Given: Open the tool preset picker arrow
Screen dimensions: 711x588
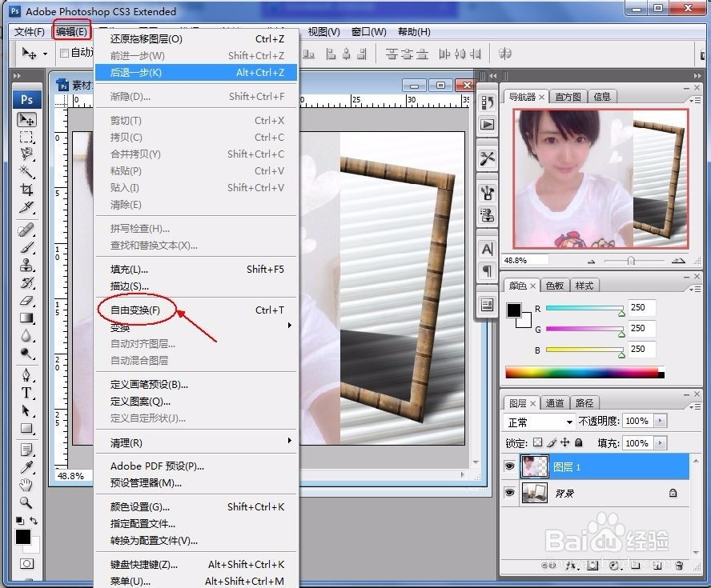Looking at the screenshot, I should point(45,54).
